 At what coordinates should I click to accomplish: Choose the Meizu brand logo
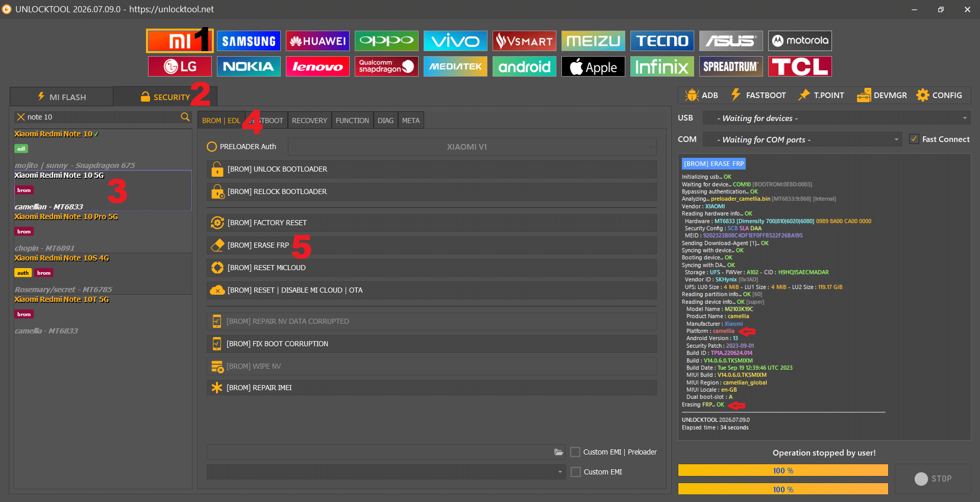pyautogui.click(x=593, y=41)
